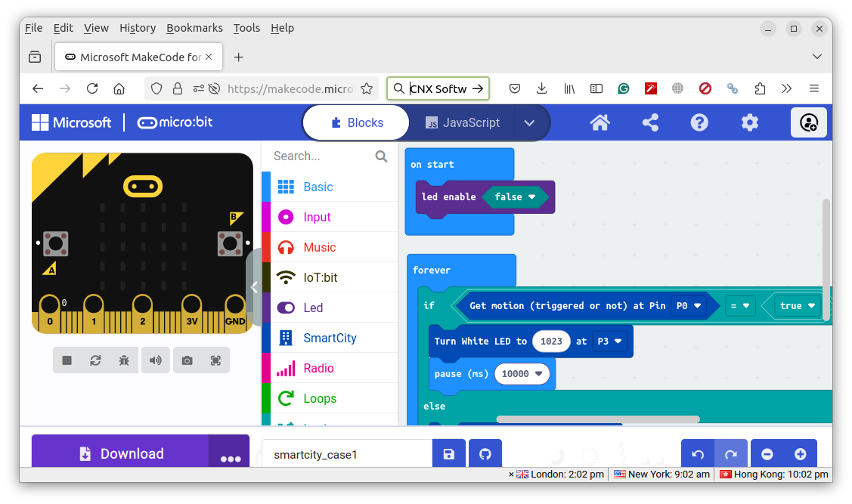Image resolution: width=852 pixels, height=504 pixels.
Task: Open the Music blocks category
Action: (x=330, y=248)
